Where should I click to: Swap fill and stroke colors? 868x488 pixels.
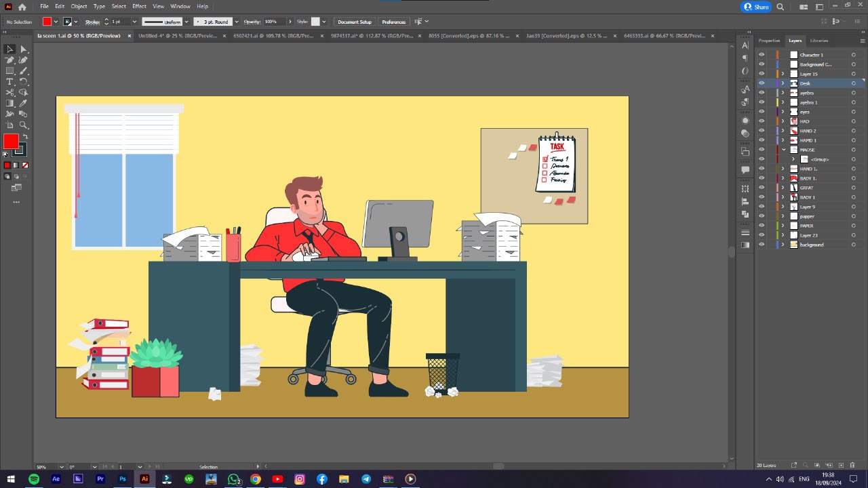[26, 137]
